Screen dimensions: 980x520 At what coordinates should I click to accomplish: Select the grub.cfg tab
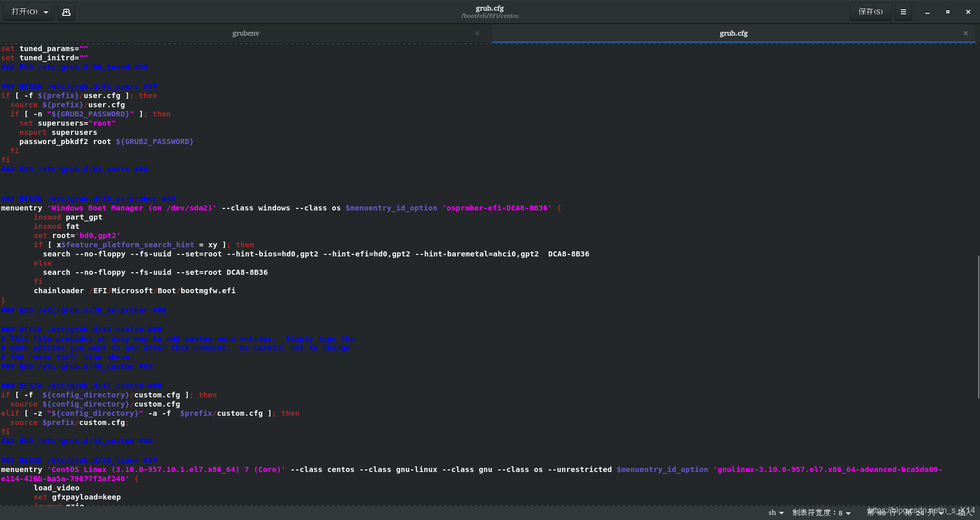point(733,33)
